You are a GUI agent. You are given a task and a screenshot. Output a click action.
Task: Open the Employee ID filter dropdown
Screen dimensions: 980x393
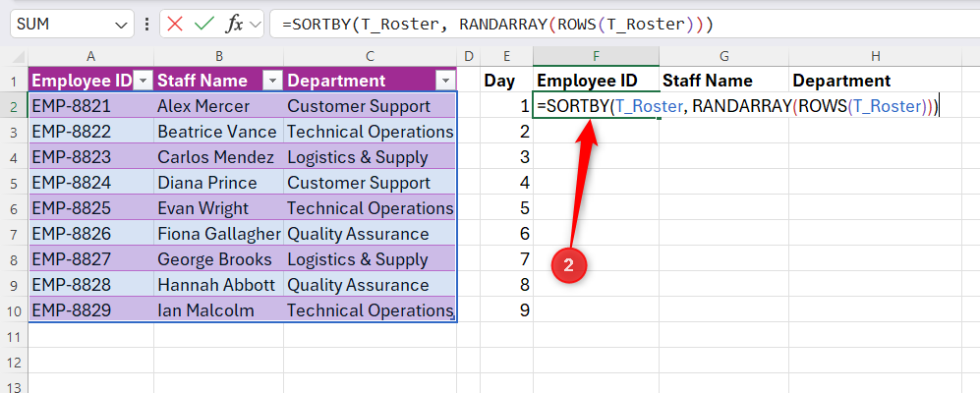coord(144,81)
